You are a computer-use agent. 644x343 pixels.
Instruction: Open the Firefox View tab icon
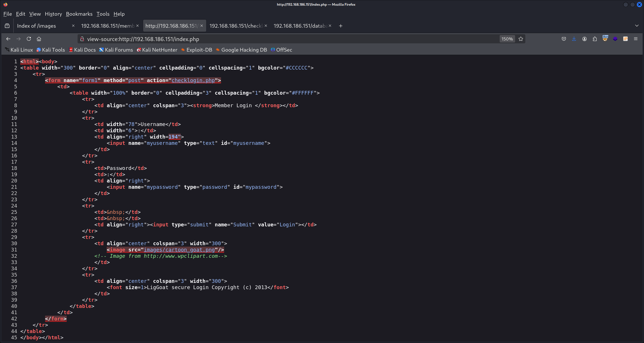7,26
